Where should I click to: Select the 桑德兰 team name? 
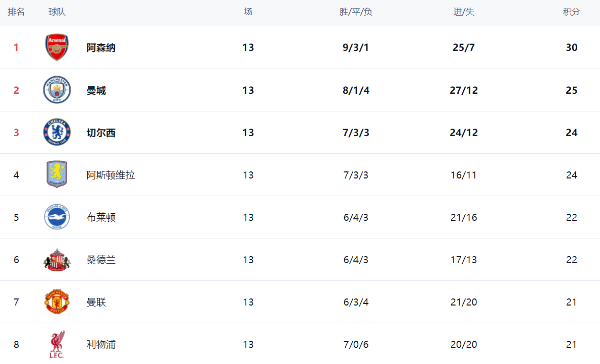click(x=101, y=260)
